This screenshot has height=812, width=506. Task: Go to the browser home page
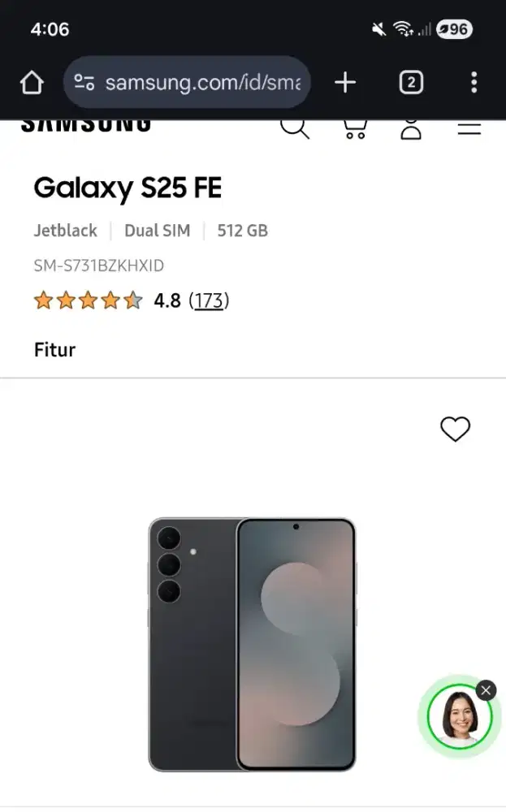(x=31, y=82)
